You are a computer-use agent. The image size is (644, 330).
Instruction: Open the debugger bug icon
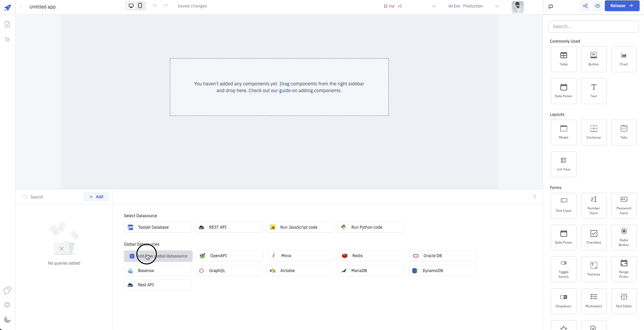click(x=7, y=305)
